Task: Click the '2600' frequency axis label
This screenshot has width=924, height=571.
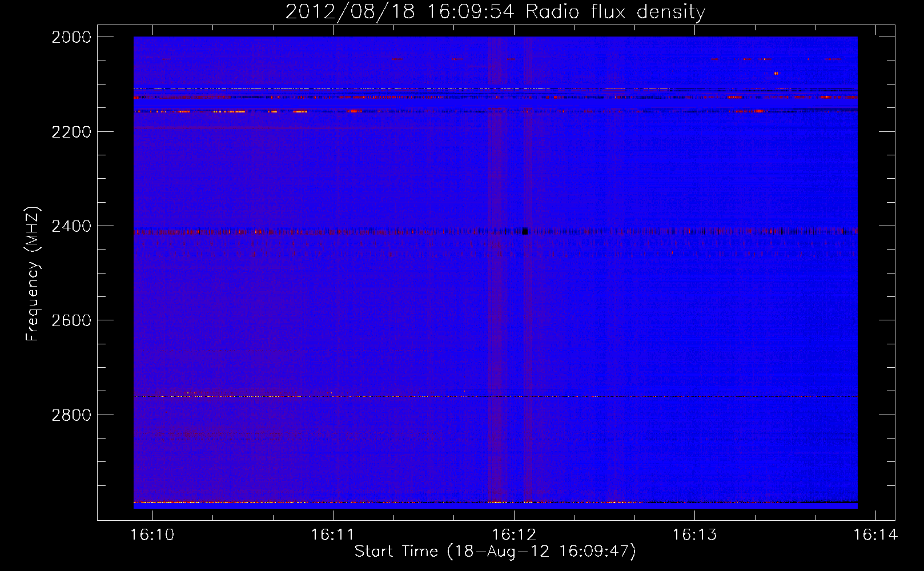Action: click(x=71, y=320)
